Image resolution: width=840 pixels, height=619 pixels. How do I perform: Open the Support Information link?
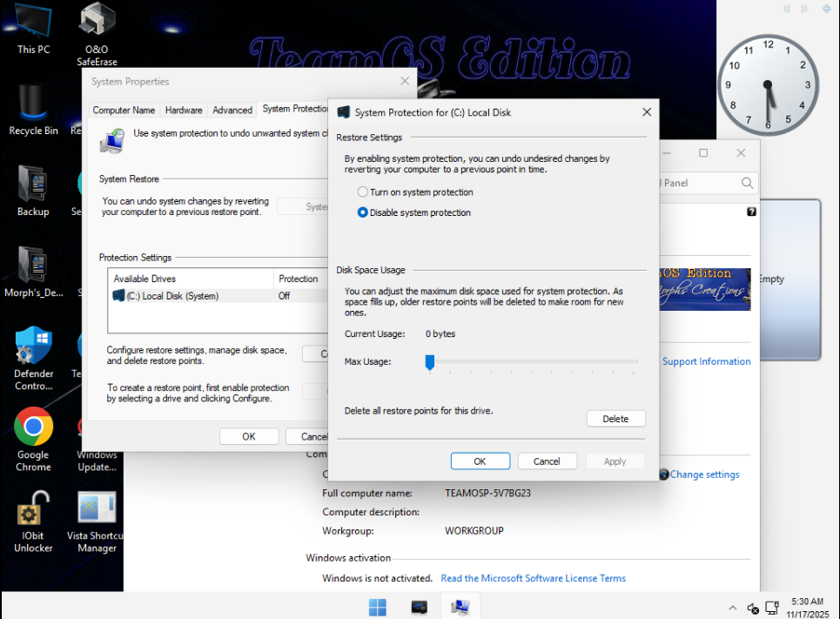(706, 361)
